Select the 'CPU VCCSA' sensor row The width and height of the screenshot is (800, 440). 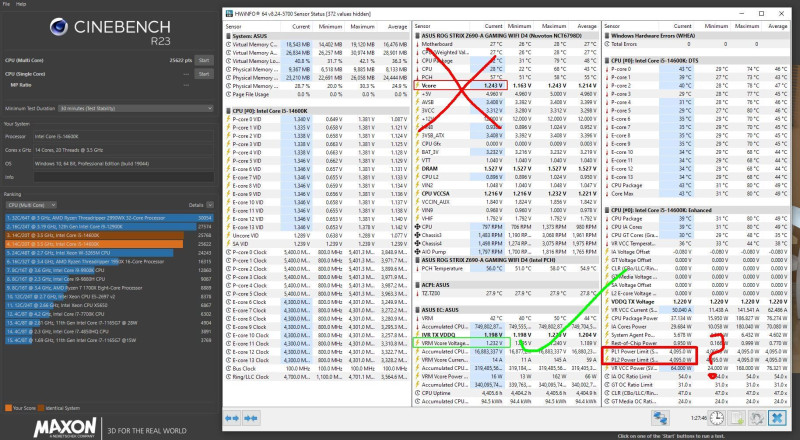click(506, 193)
